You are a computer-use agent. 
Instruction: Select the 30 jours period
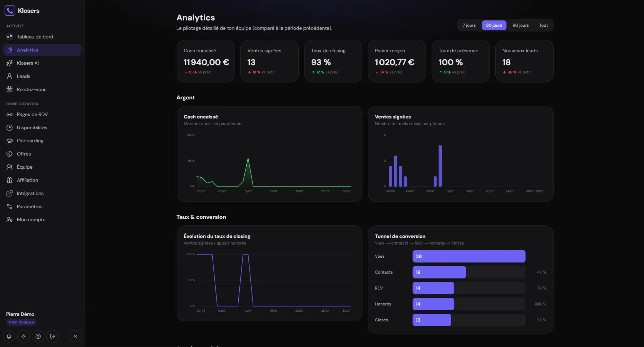pos(494,25)
